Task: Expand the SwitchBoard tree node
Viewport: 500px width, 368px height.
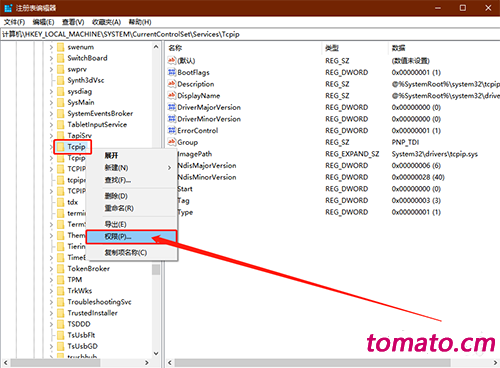Action: coord(51,58)
